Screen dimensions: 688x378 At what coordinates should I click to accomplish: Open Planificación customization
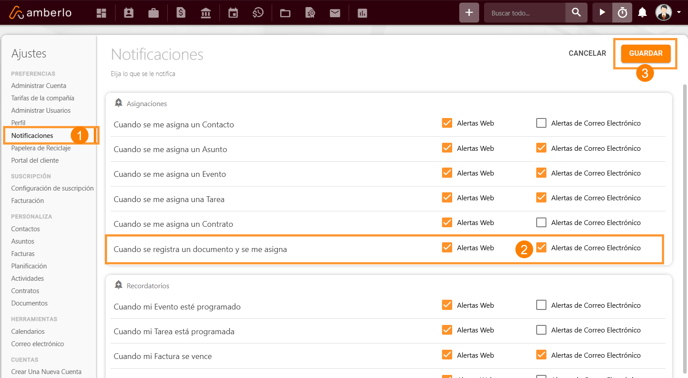29,266
